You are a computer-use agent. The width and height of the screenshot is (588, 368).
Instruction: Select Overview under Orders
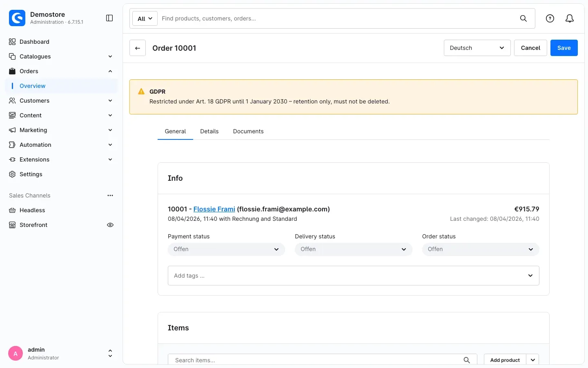pos(61,86)
